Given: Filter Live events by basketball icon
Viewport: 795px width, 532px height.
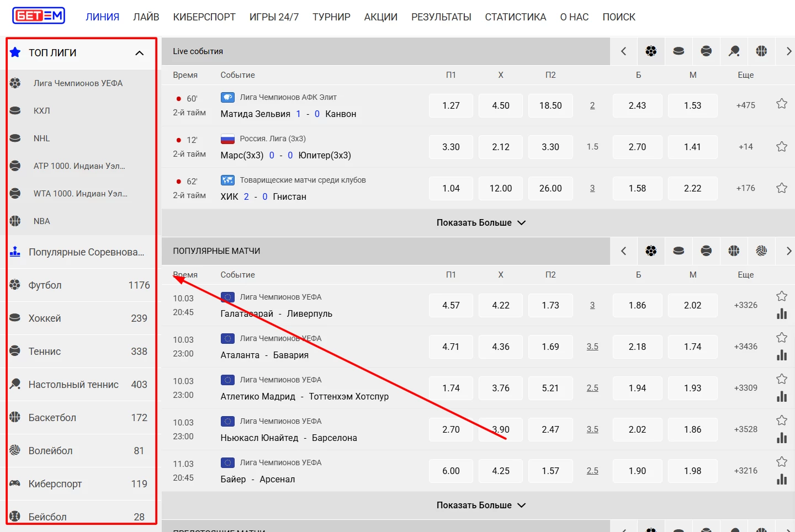Looking at the screenshot, I should 761,51.
